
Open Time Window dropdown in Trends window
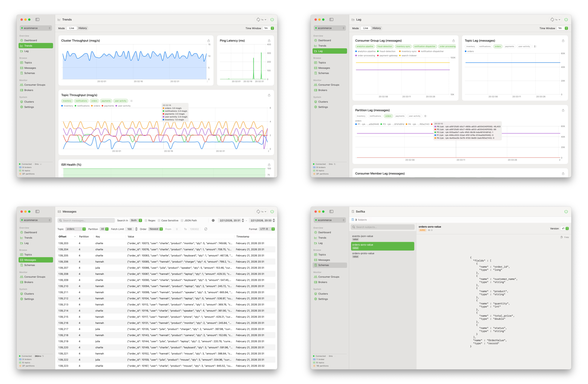[x=268, y=28]
